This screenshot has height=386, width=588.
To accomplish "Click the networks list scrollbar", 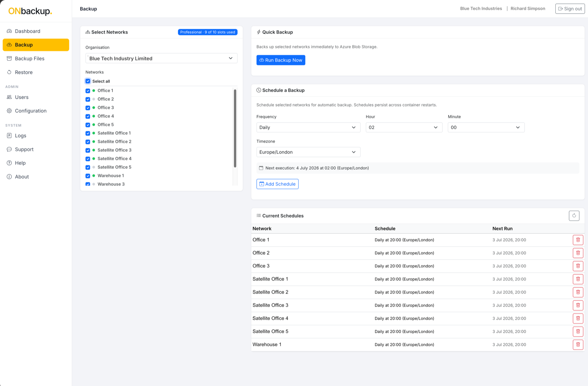I will click(x=235, y=128).
